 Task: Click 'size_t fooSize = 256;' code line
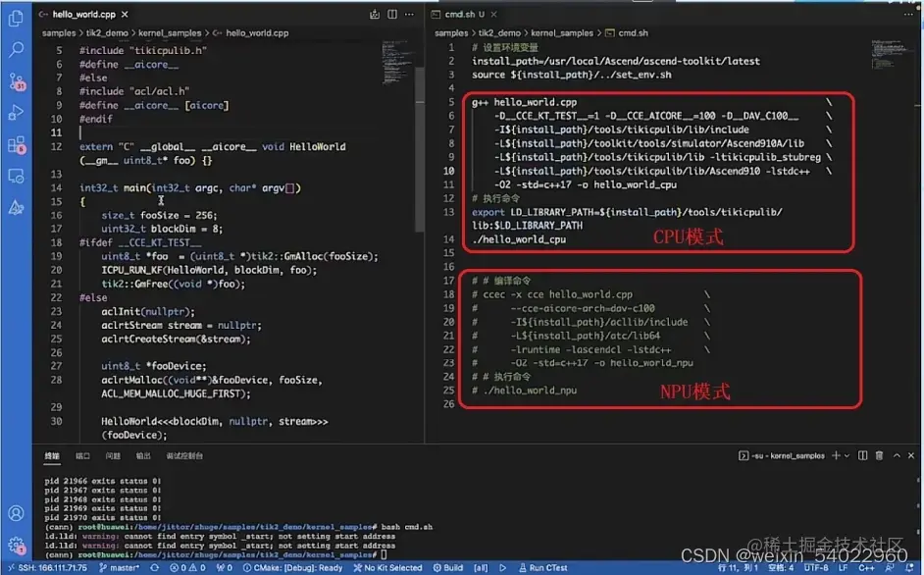tap(159, 215)
